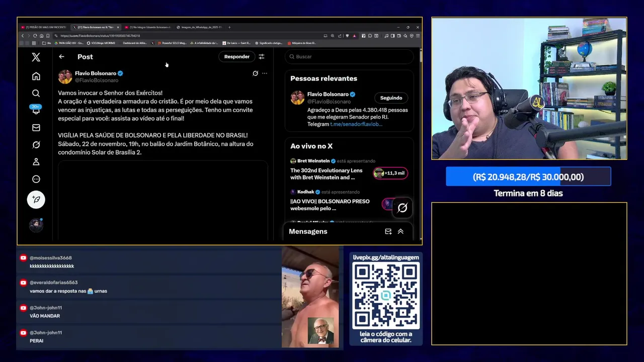Click the Seguindo button for Flavio Bolsonaro
The height and width of the screenshot is (362, 644).
(391, 98)
